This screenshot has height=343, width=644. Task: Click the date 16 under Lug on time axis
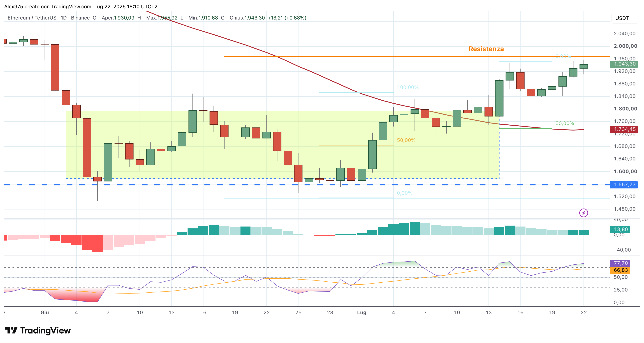pyautogui.click(x=520, y=312)
